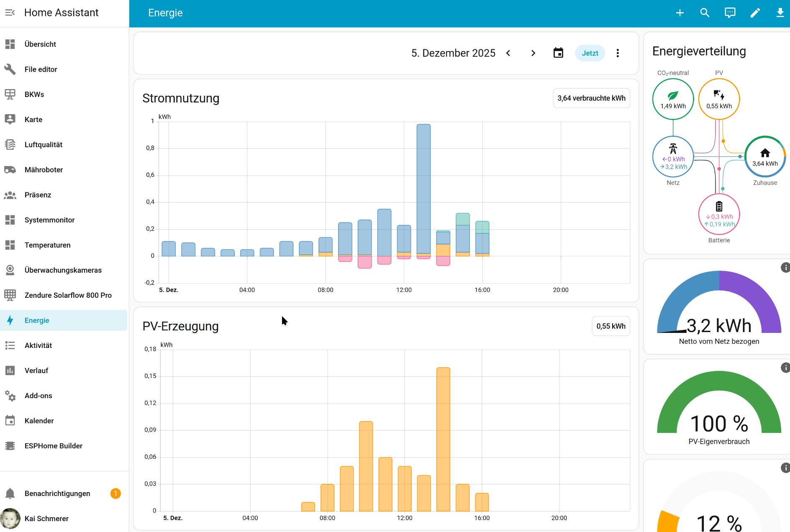Image resolution: width=790 pixels, height=532 pixels.
Task: Open search with the magnifier icon
Action: [705, 13]
